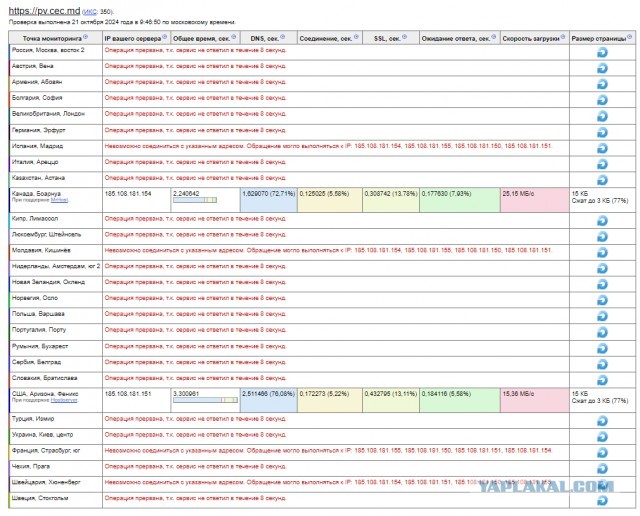The image size is (640, 516).
Task: Retry check for Германия, Эрфурт
Action: tap(602, 132)
